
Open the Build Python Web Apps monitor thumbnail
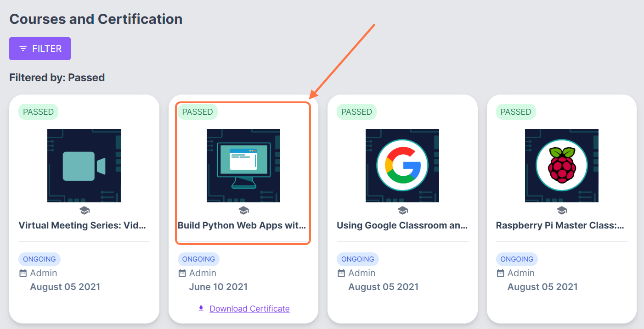(243, 166)
